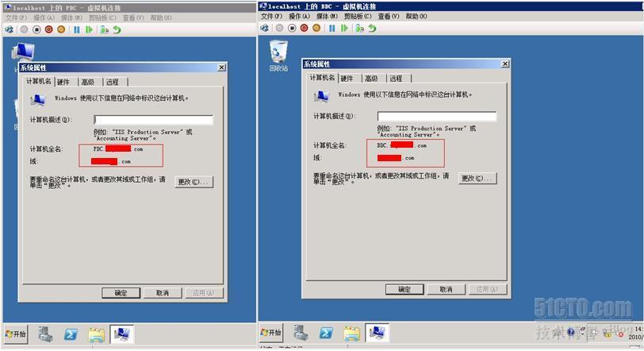Open folder explorer icon in PDC taskbar
Image resolution: width=644 pixels, height=351 pixels.
(97, 335)
